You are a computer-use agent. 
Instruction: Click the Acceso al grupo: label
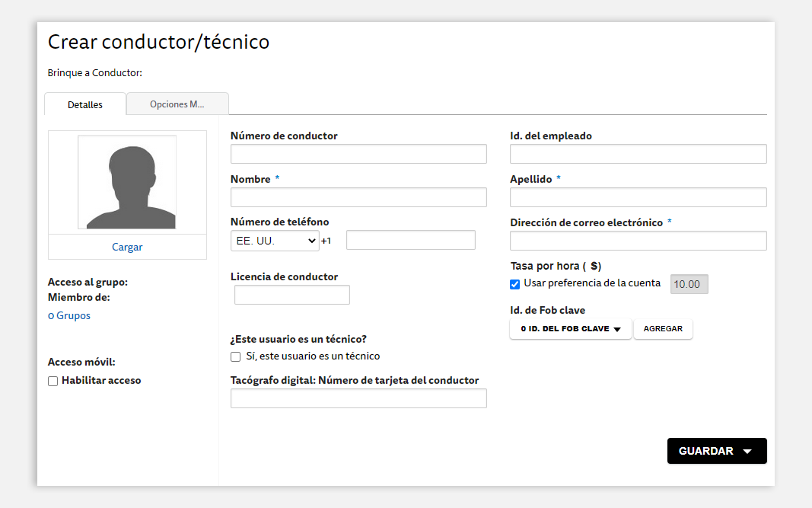click(88, 282)
